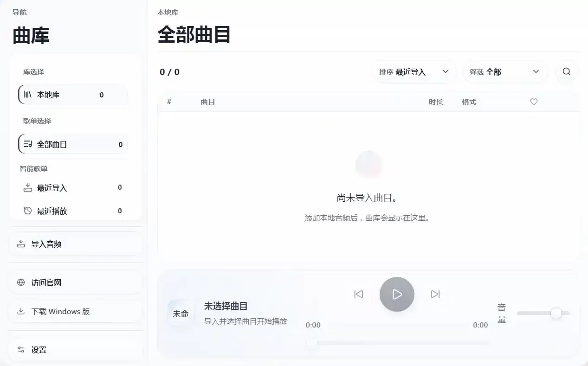Select the 全部曲目 playlist
The image size is (588, 366).
pos(73,144)
